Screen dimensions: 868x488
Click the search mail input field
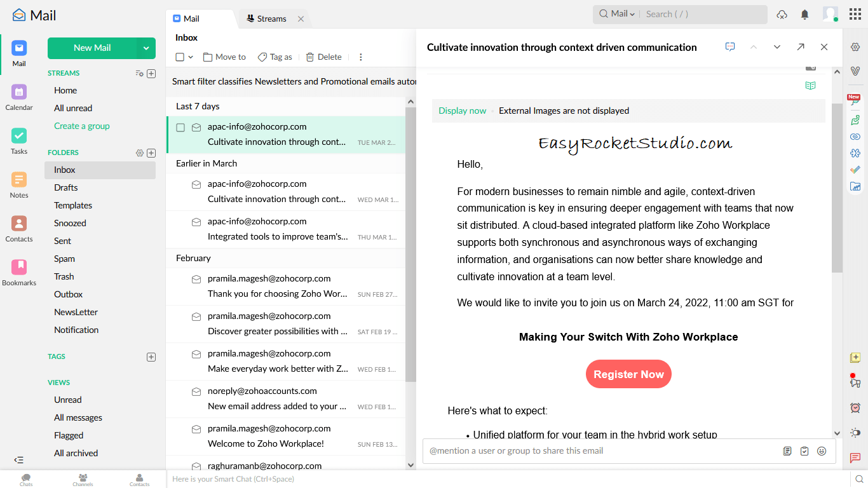pyautogui.click(x=703, y=14)
